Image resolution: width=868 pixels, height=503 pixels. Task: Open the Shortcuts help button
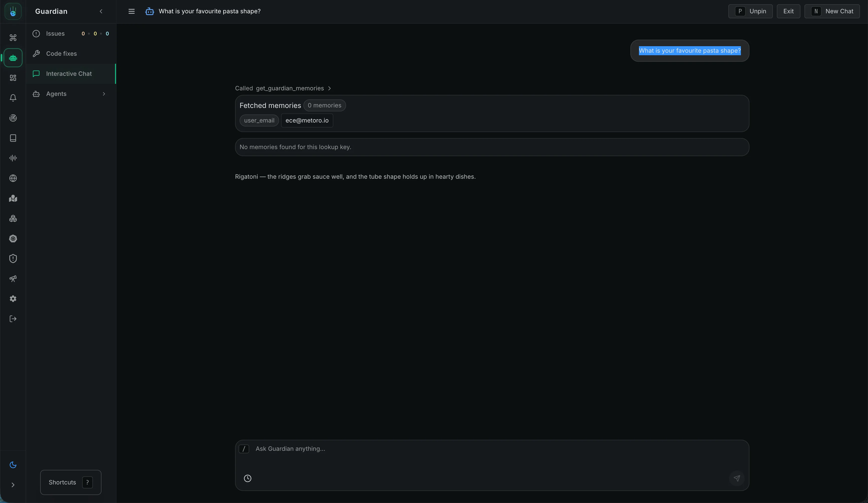[x=71, y=482]
